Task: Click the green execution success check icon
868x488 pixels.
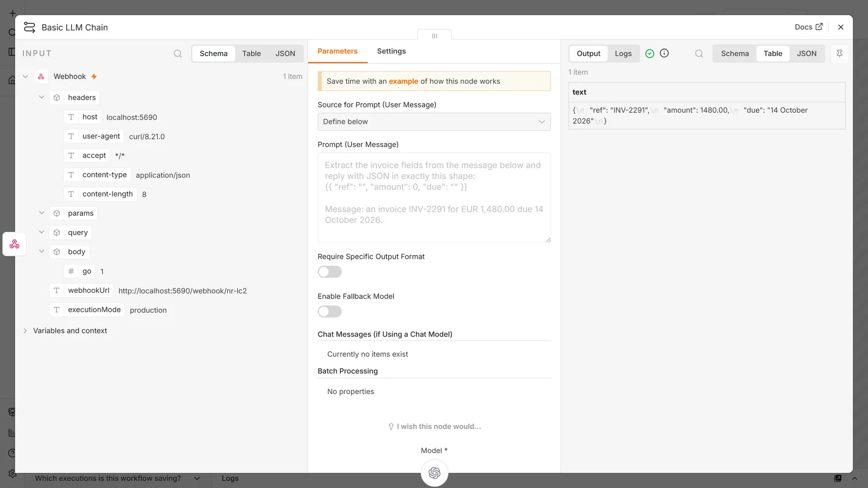Action: pos(649,53)
